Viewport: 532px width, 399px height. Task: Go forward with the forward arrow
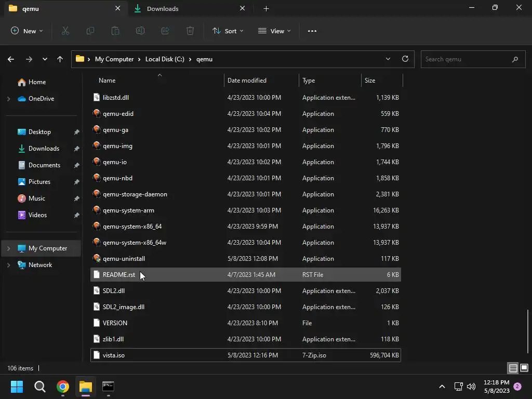click(x=29, y=59)
